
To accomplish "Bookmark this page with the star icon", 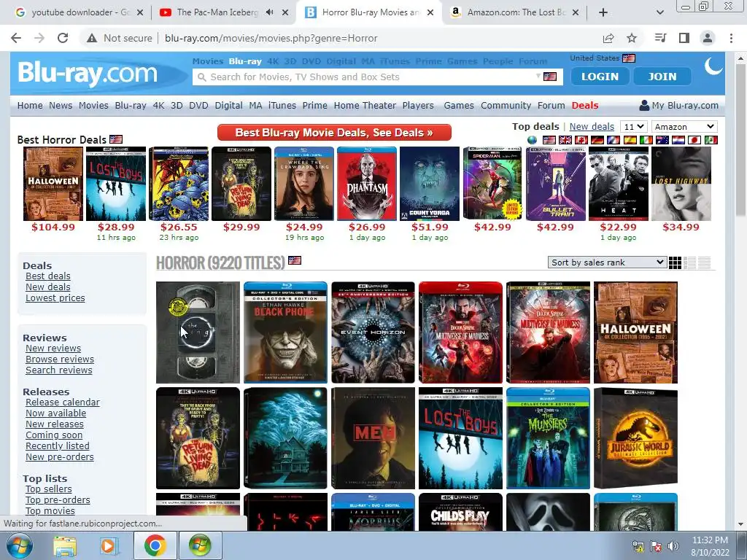I will pyautogui.click(x=632, y=38).
